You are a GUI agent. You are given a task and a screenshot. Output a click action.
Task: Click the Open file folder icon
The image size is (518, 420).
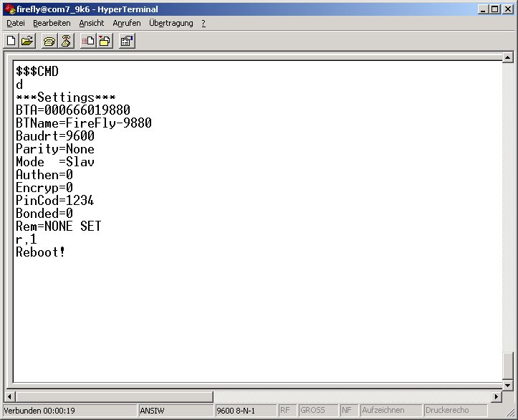point(27,42)
